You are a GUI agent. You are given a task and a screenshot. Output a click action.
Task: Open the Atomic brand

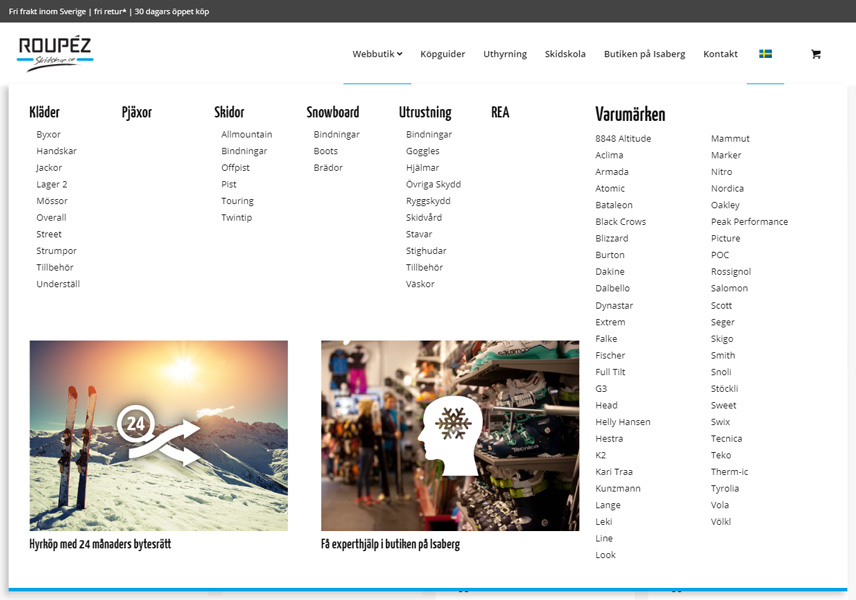pyautogui.click(x=610, y=188)
